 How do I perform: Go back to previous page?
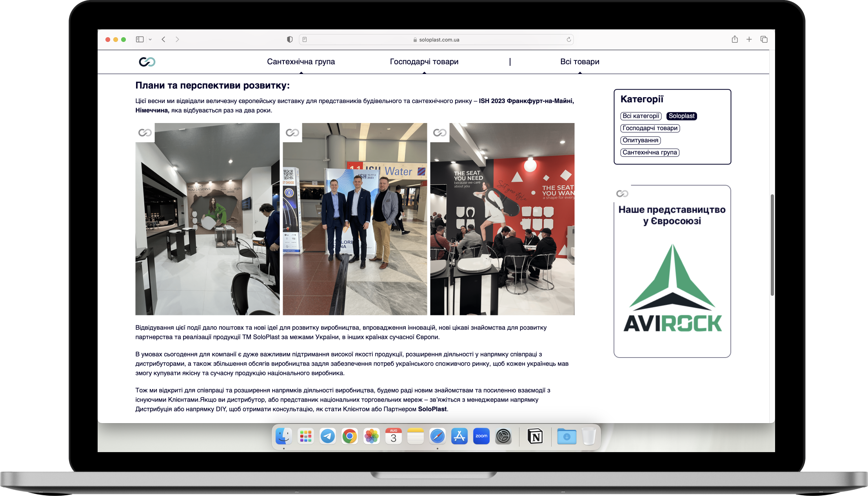point(163,39)
